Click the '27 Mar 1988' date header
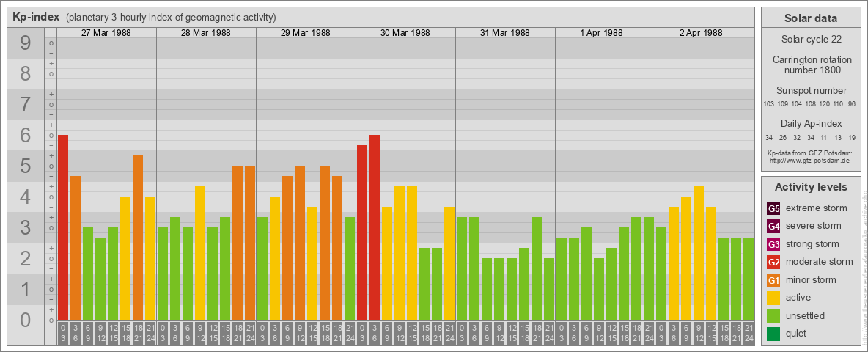868x352 pixels. 106,33
